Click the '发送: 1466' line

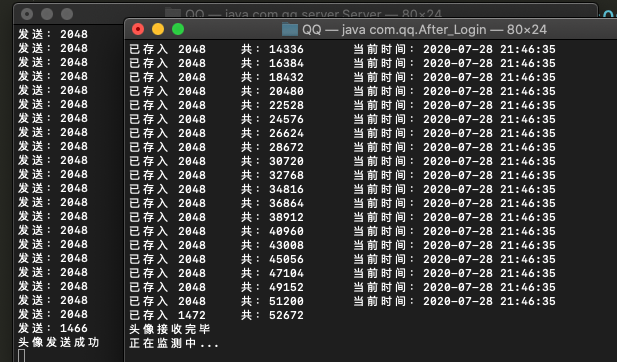[53, 328]
